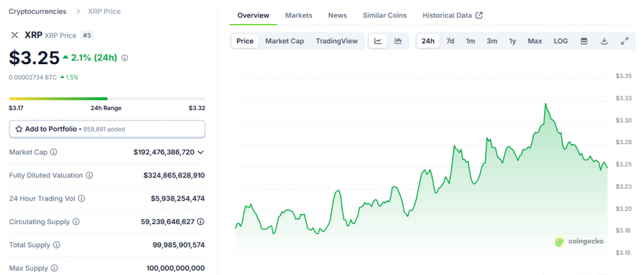
Task: Select the 7d time range
Action: coord(450,41)
